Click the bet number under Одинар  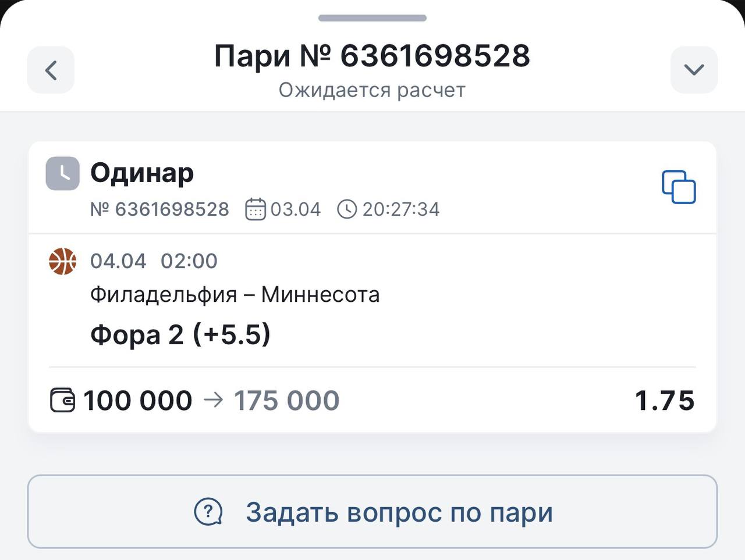[x=160, y=209]
